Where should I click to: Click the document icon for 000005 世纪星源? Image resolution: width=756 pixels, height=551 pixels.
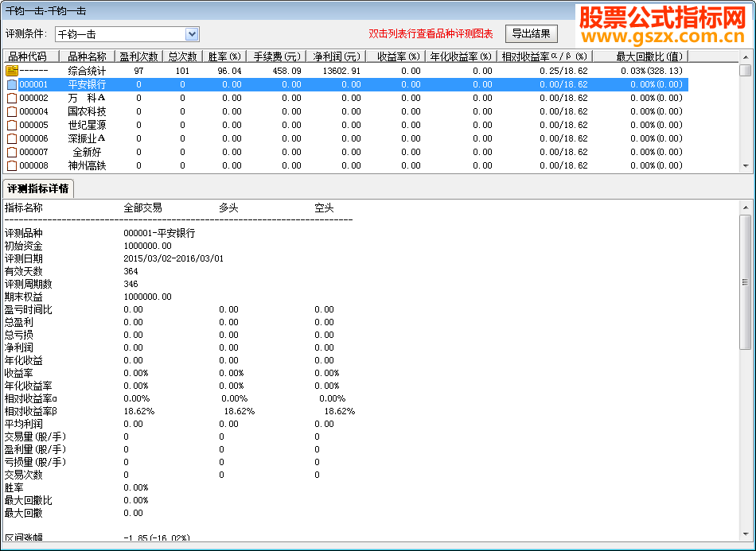point(12,125)
